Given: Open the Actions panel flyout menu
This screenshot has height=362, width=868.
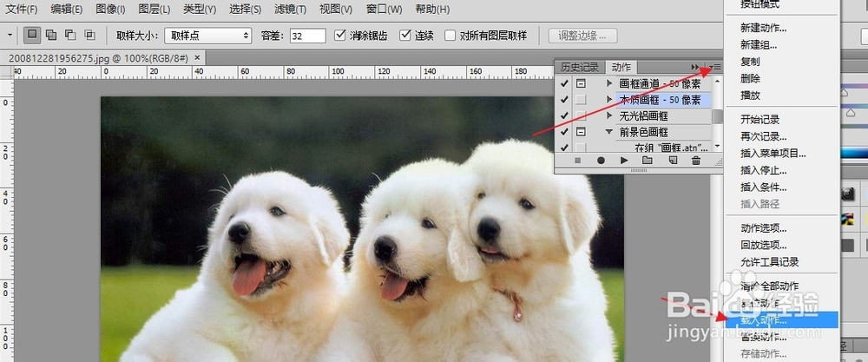Looking at the screenshot, I should click(716, 67).
